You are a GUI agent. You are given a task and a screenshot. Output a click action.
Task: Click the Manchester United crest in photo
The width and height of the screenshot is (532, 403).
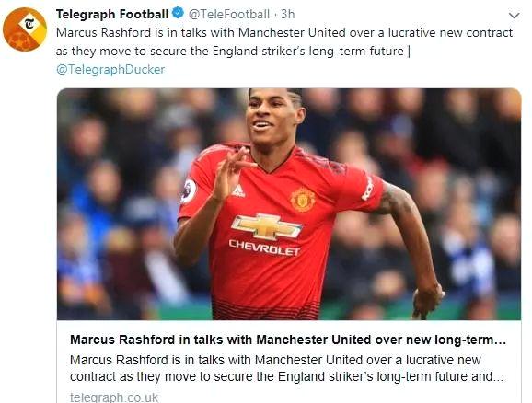(x=303, y=200)
